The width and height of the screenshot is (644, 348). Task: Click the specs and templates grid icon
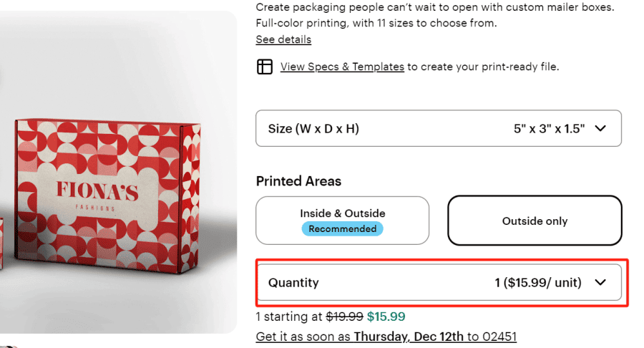(x=265, y=67)
